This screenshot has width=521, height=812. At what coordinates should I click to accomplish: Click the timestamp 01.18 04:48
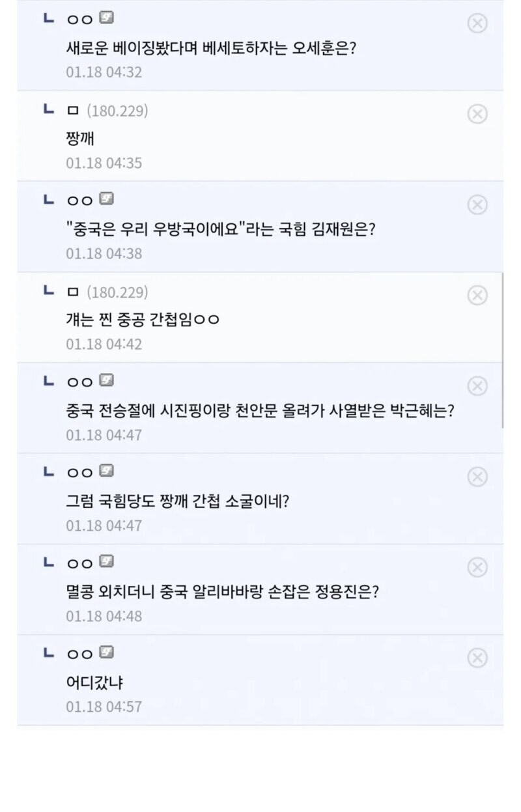[104, 616]
